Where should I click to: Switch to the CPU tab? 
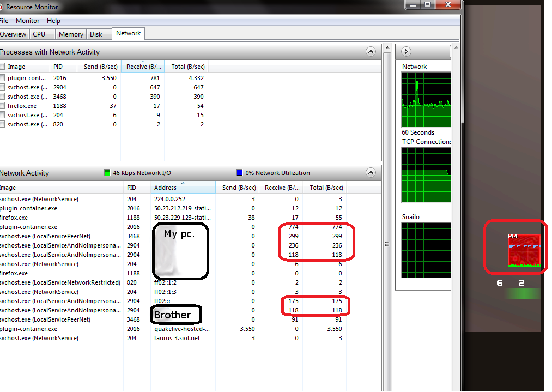click(x=39, y=34)
